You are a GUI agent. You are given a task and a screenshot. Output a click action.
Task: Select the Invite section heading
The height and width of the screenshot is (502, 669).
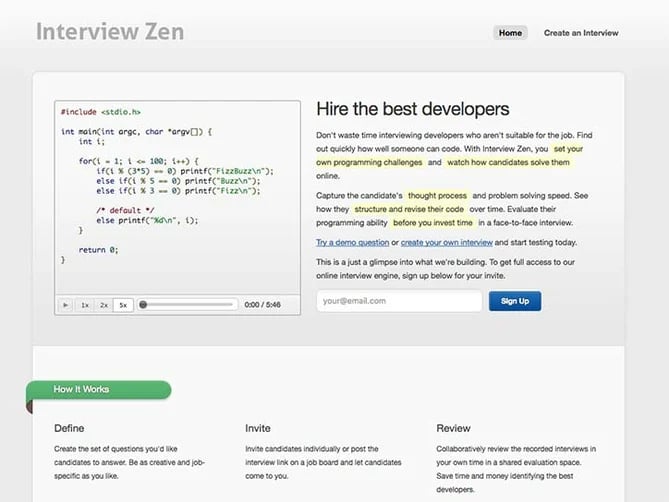(x=258, y=428)
